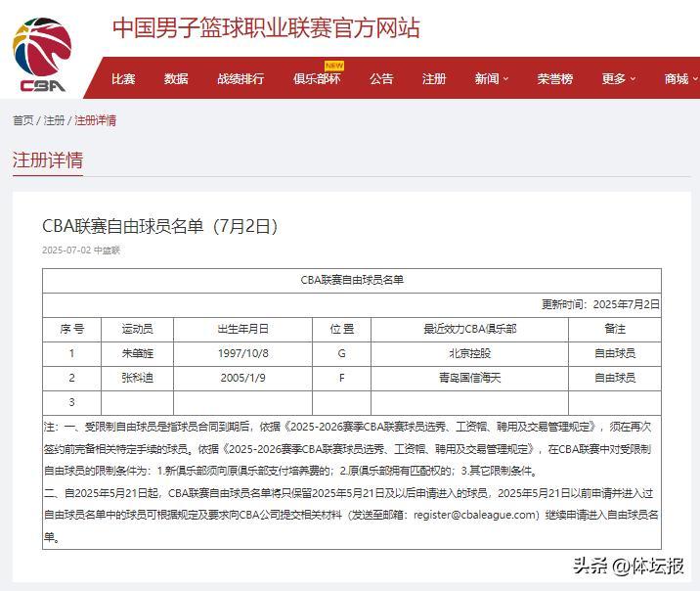Click the register@cbaleague.com email address

tap(476, 515)
